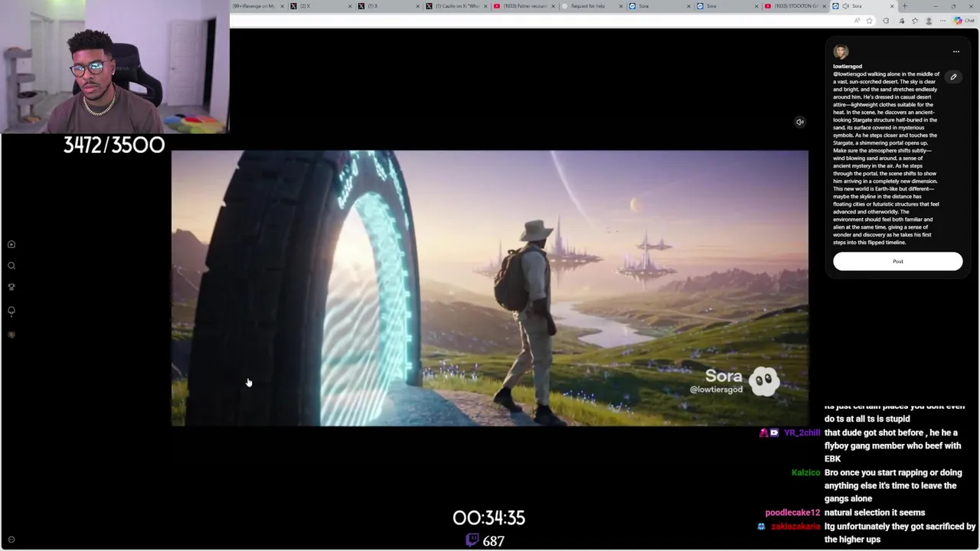
Task: Toggle the video mute speaker icon
Action: click(x=799, y=122)
